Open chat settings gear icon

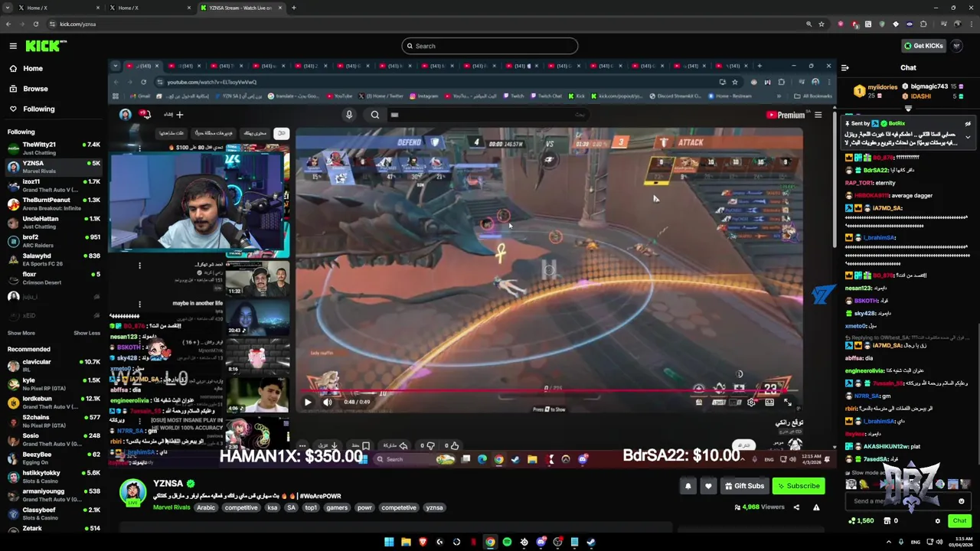point(937,521)
